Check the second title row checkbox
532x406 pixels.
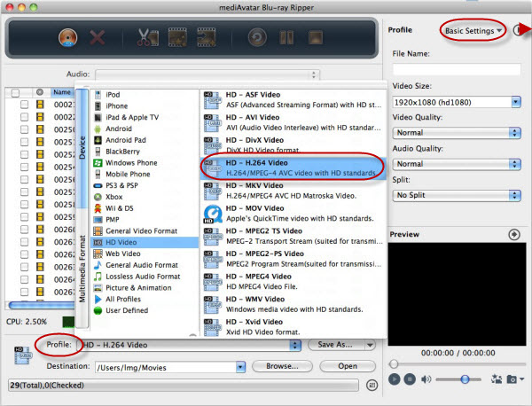24,117
